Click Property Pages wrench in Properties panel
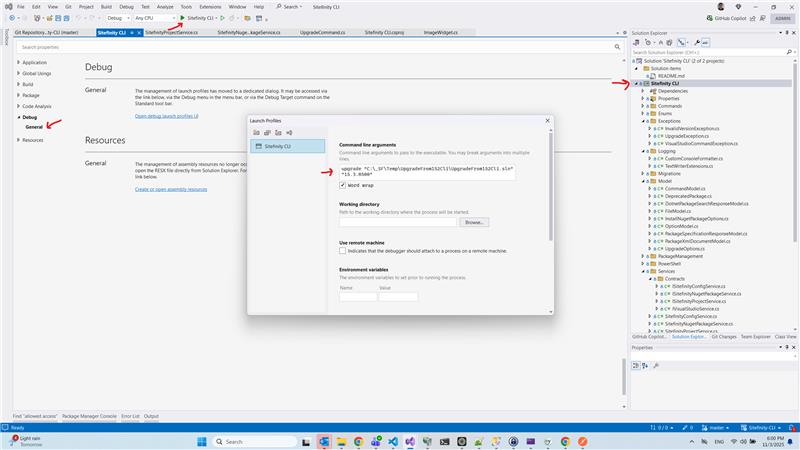 coord(656,365)
